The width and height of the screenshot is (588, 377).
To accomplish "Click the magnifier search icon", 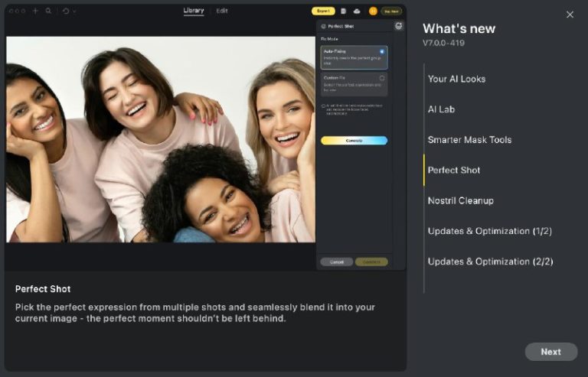I will coord(48,11).
